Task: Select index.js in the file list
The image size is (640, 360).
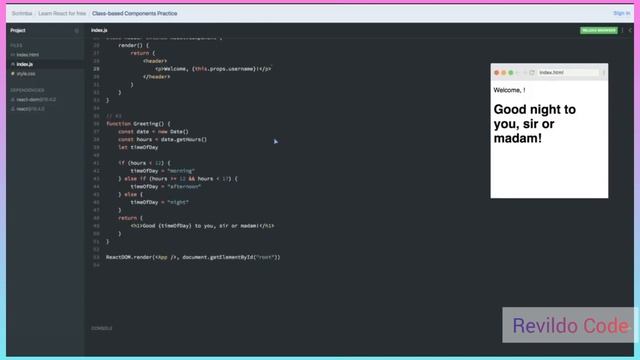Action: [24, 64]
